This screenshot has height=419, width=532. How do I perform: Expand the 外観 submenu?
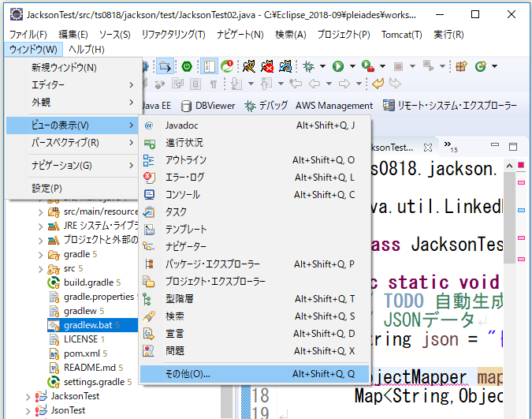pyautogui.click(x=73, y=103)
